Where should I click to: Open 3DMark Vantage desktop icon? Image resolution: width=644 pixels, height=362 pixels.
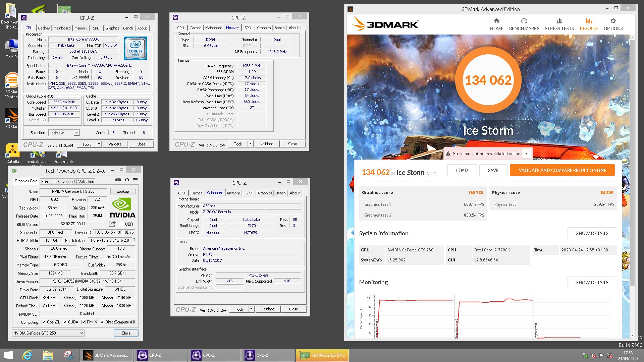click(11, 85)
